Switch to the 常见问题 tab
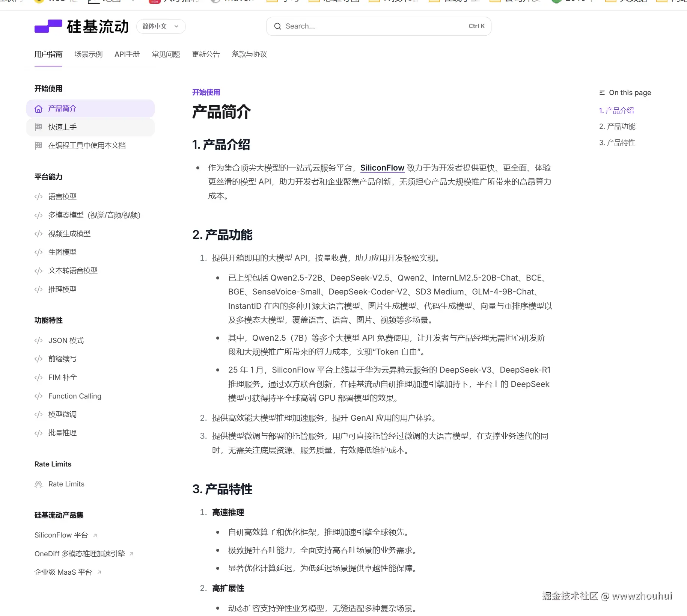 coord(166,54)
